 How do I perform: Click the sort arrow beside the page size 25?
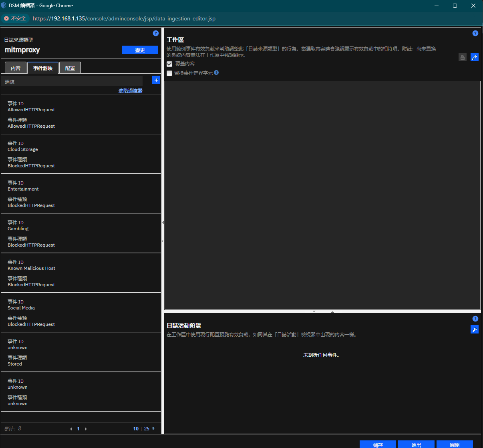(153, 428)
